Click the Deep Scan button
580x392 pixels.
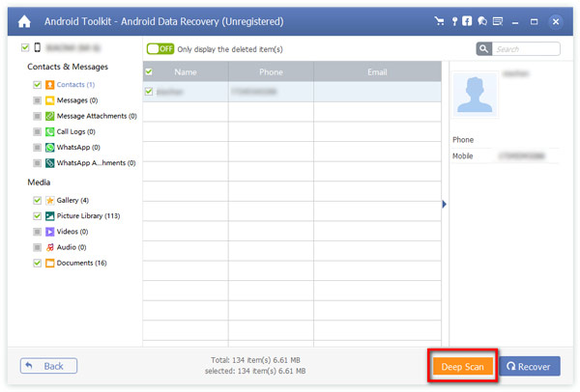coord(462,366)
